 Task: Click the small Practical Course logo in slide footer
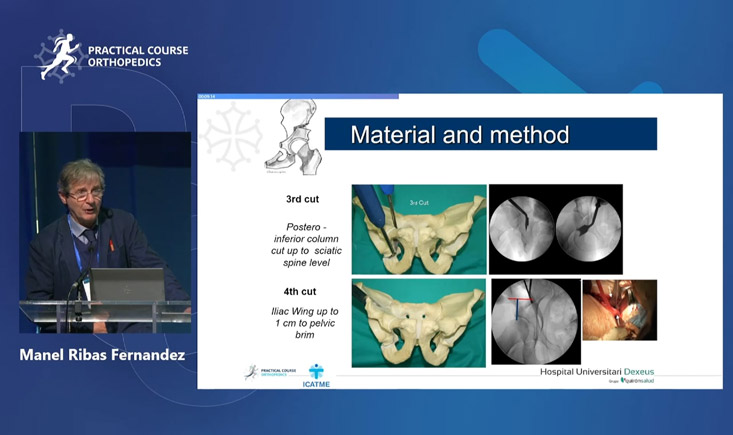[268, 373]
